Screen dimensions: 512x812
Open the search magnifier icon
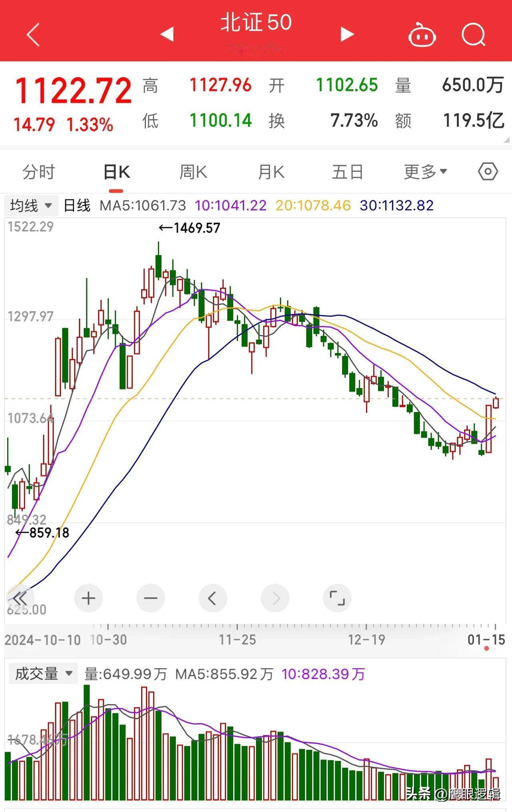(x=474, y=34)
